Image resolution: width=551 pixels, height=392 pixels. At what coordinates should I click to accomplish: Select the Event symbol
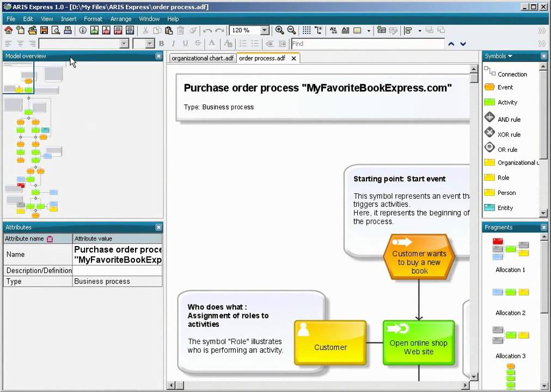pos(498,87)
